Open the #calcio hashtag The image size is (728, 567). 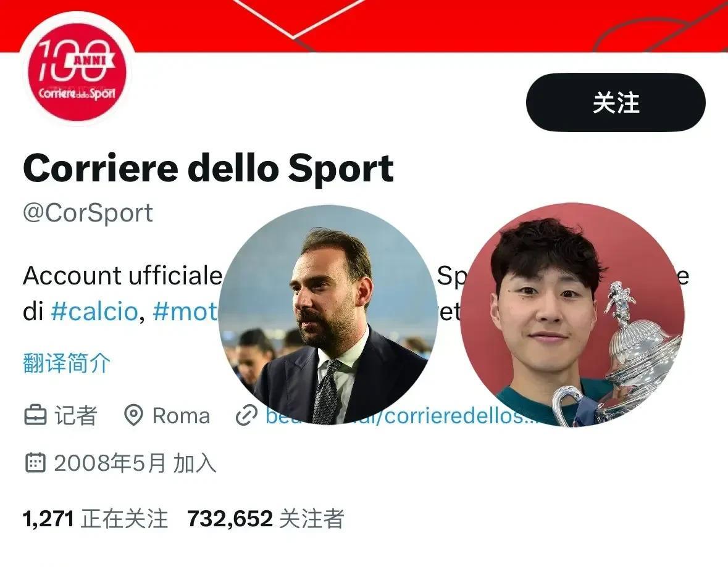pos(94,312)
